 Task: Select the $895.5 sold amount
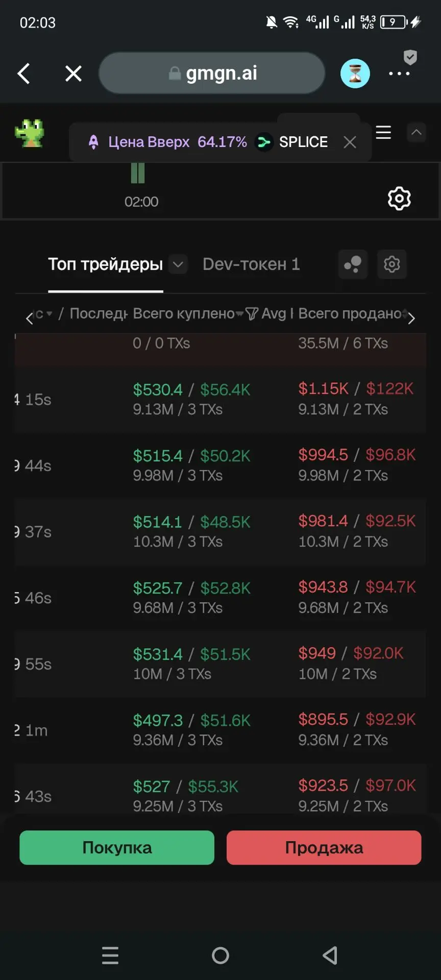[323, 719]
